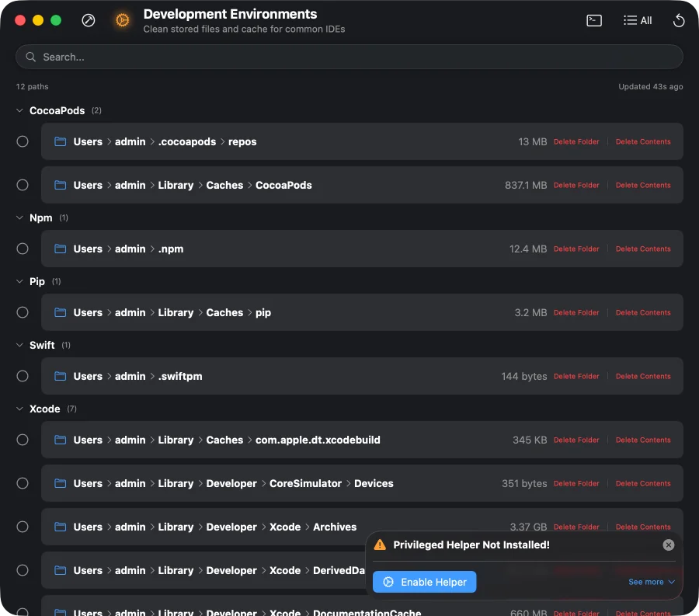This screenshot has width=699, height=616.
Task: Click the compass-style icon near window controls
Action: click(89, 20)
